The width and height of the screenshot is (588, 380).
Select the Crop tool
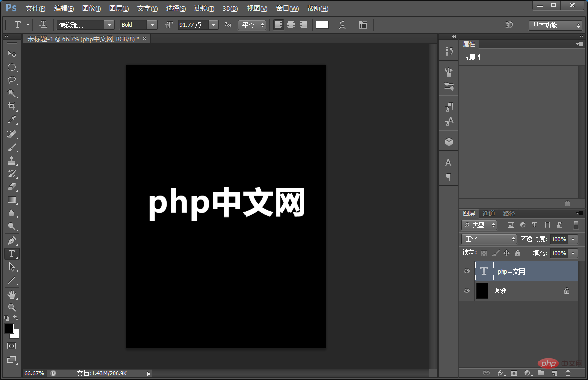pos(12,106)
